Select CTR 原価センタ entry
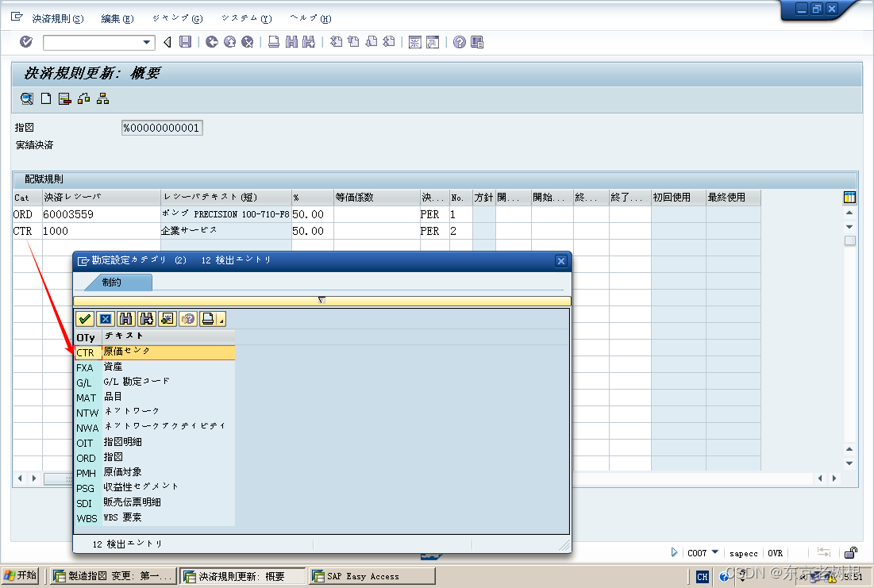The height and width of the screenshot is (588, 874). click(155, 352)
